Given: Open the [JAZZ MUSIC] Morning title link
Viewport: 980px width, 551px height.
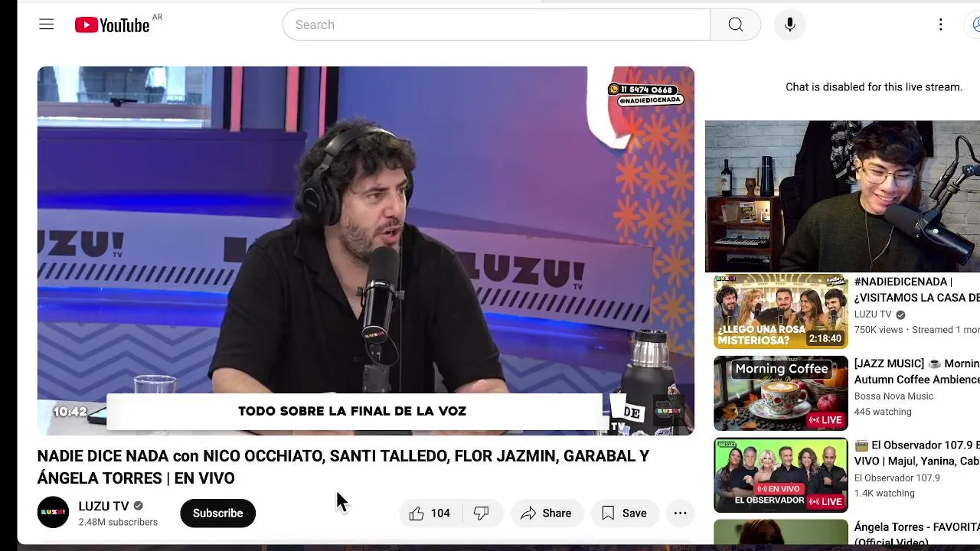Looking at the screenshot, I should coord(916,371).
